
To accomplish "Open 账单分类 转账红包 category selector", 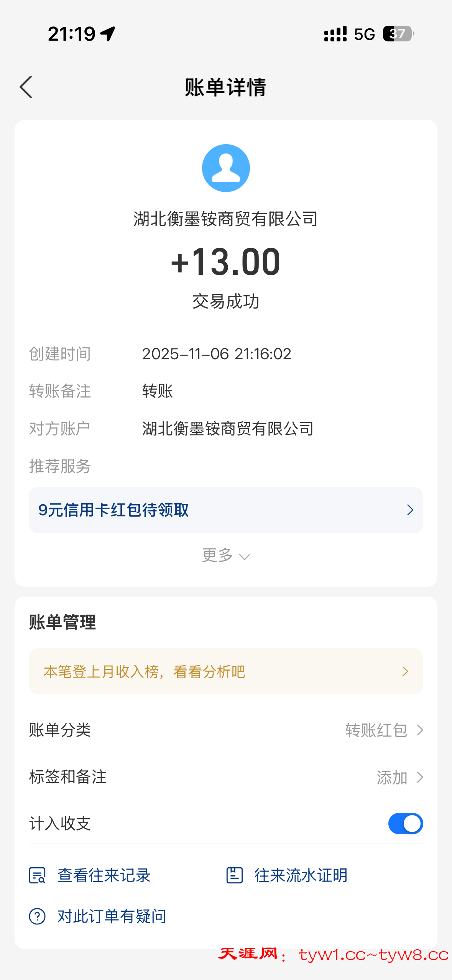I will tap(384, 730).
